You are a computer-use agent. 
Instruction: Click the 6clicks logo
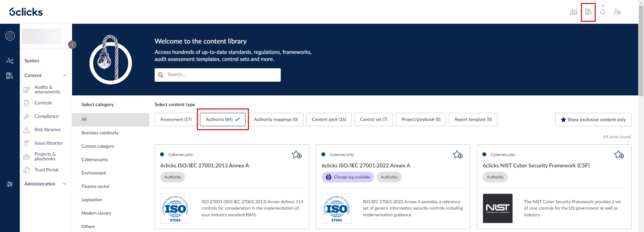(x=26, y=12)
